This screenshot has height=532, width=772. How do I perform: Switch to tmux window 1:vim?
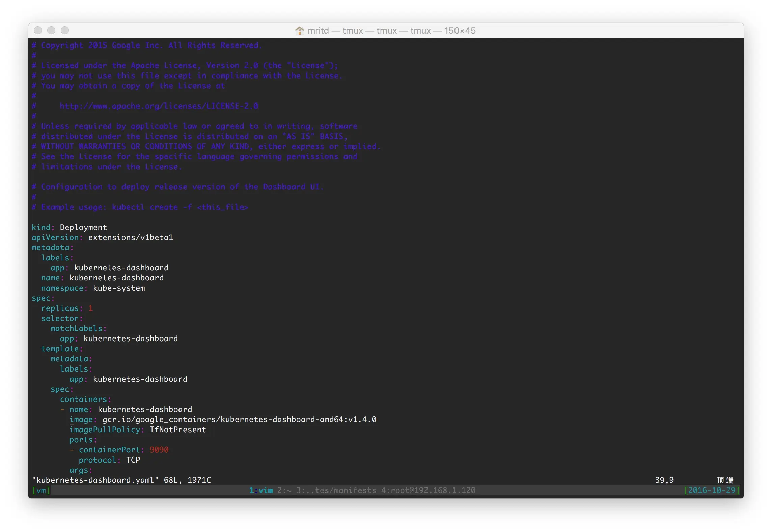(261, 490)
